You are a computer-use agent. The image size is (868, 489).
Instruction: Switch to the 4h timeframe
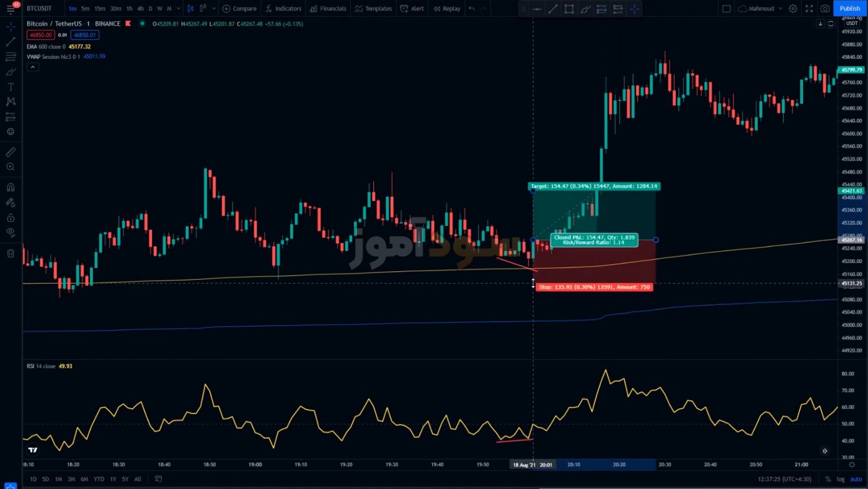pos(140,9)
